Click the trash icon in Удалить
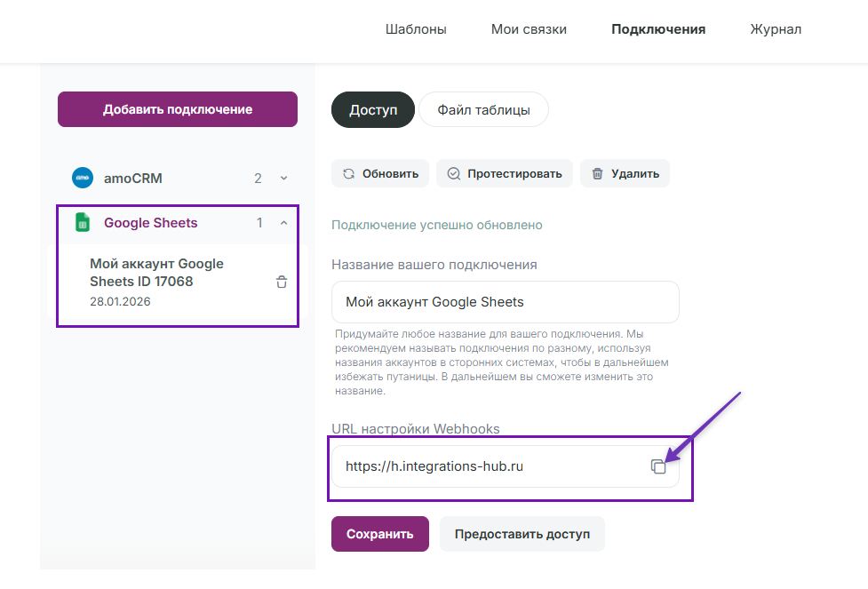Viewport: 868px width, 589px height. point(598,174)
